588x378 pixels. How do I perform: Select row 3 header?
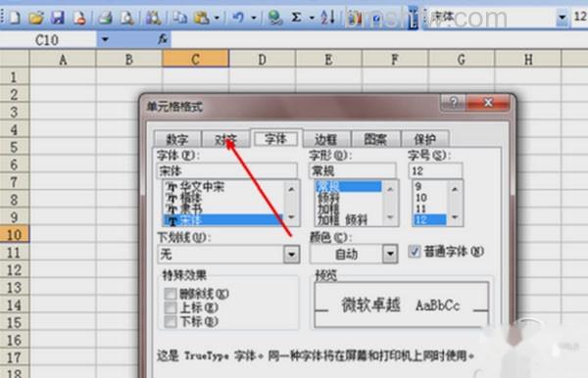(x=15, y=112)
